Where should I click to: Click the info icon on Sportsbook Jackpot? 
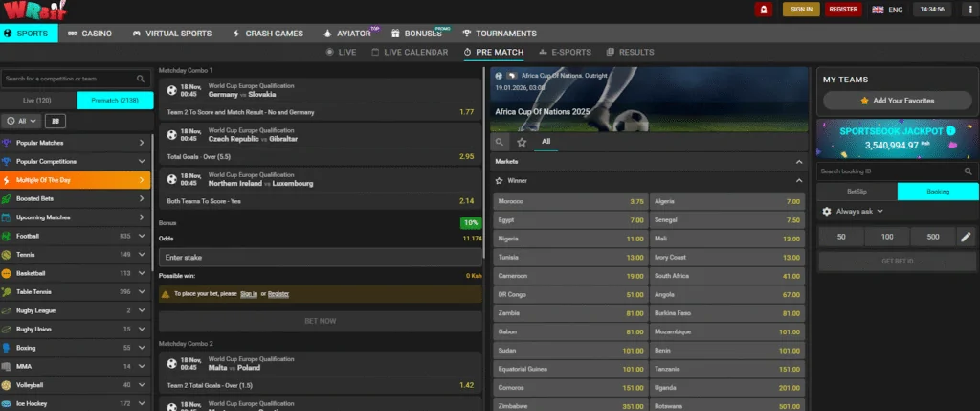point(950,129)
